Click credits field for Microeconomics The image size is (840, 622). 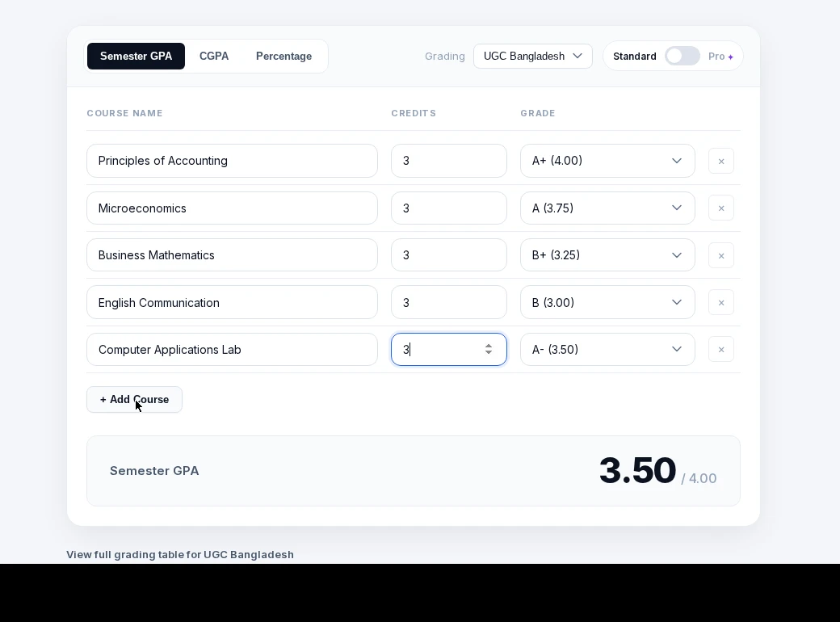(449, 208)
